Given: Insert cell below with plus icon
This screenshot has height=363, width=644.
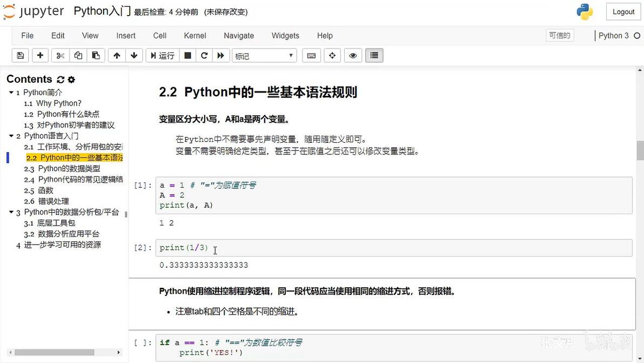Looking at the screenshot, I should click(x=40, y=56).
